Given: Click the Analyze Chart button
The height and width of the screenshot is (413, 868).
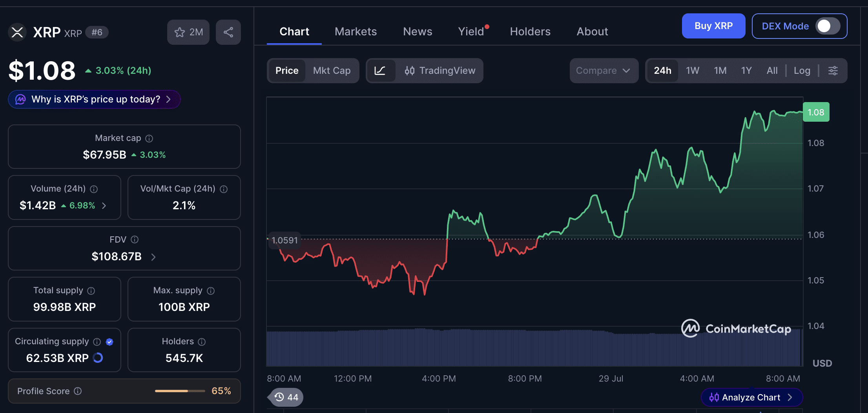Looking at the screenshot, I should click(x=751, y=397).
